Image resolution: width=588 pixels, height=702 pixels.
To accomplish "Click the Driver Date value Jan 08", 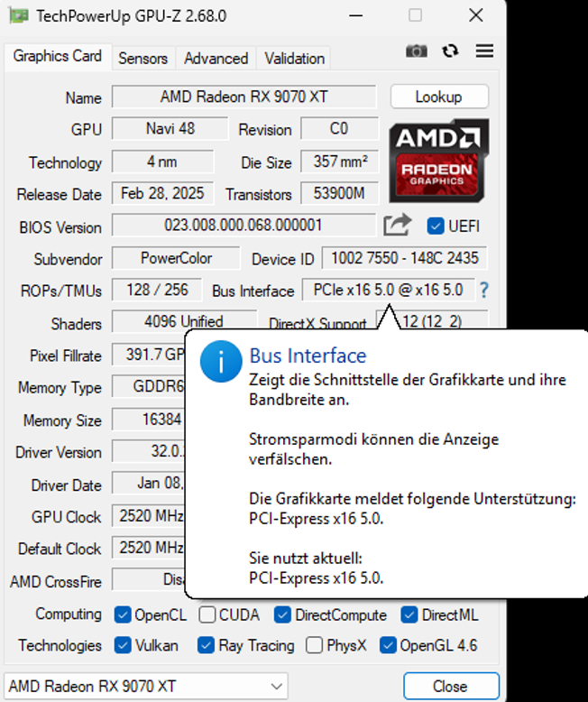I will (149, 483).
